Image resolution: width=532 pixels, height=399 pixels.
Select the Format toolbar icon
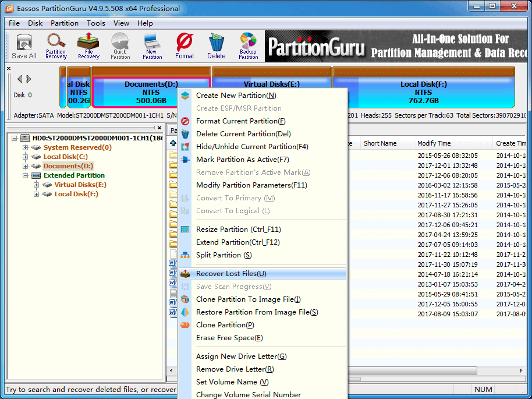[185, 46]
